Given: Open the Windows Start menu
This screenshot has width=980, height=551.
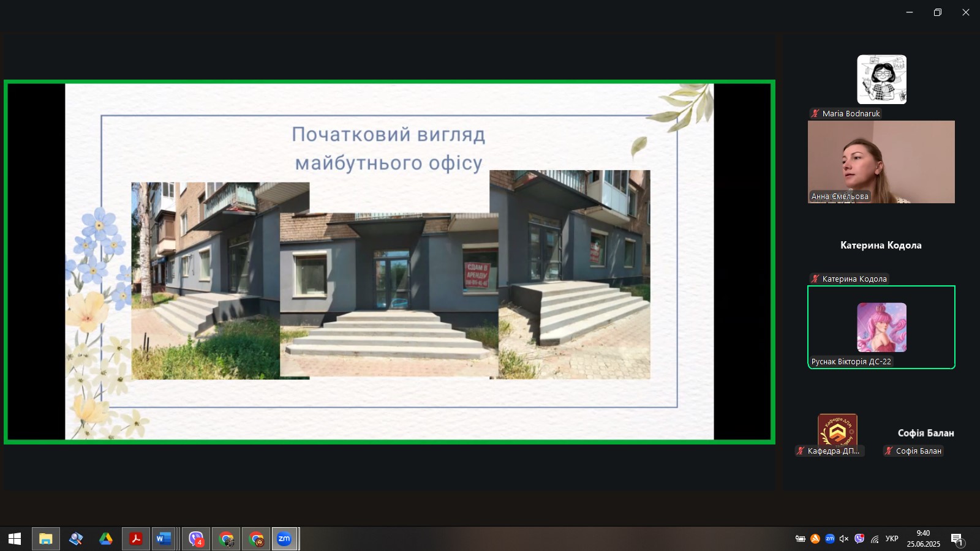Looking at the screenshot, I should 13,539.
